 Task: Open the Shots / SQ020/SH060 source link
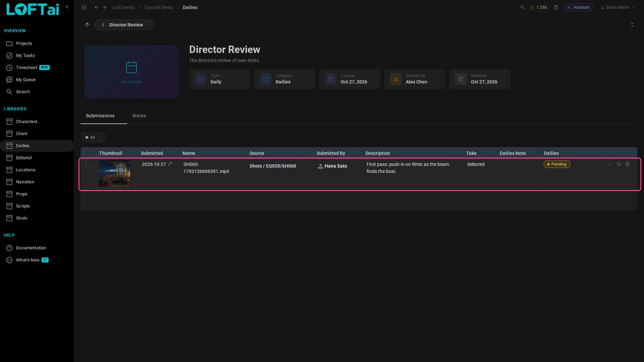[x=273, y=166]
